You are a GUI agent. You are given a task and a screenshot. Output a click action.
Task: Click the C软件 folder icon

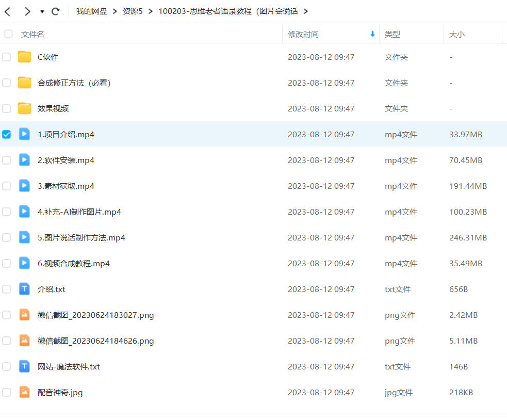(x=24, y=57)
